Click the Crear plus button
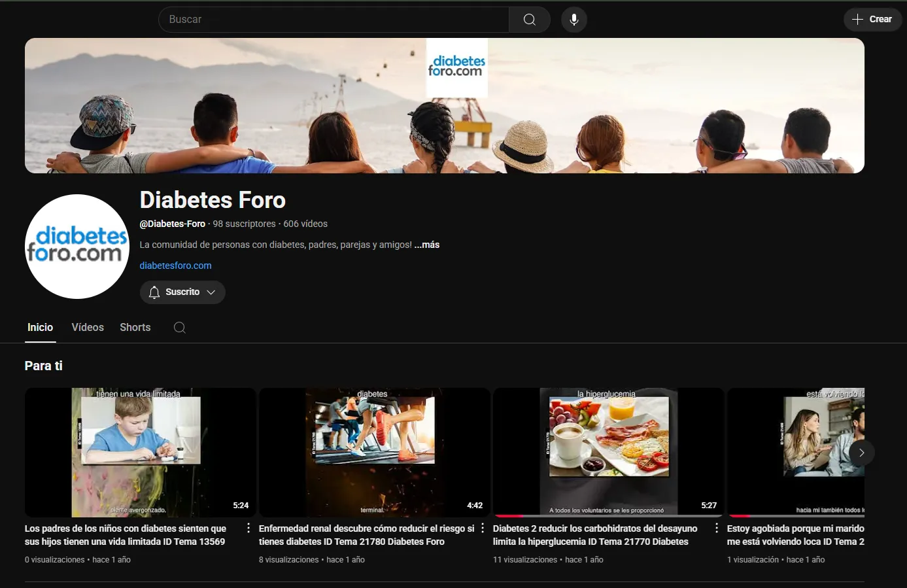The height and width of the screenshot is (588, 907). pyautogui.click(x=872, y=20)
